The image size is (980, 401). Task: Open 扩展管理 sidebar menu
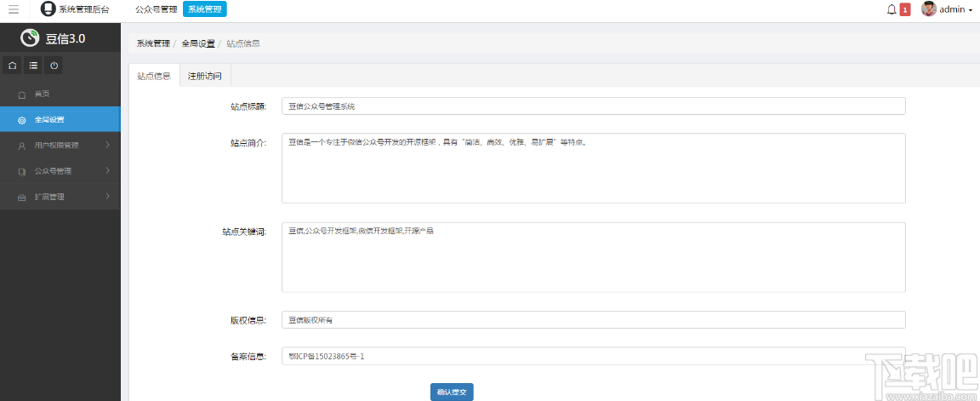point(60,197)
